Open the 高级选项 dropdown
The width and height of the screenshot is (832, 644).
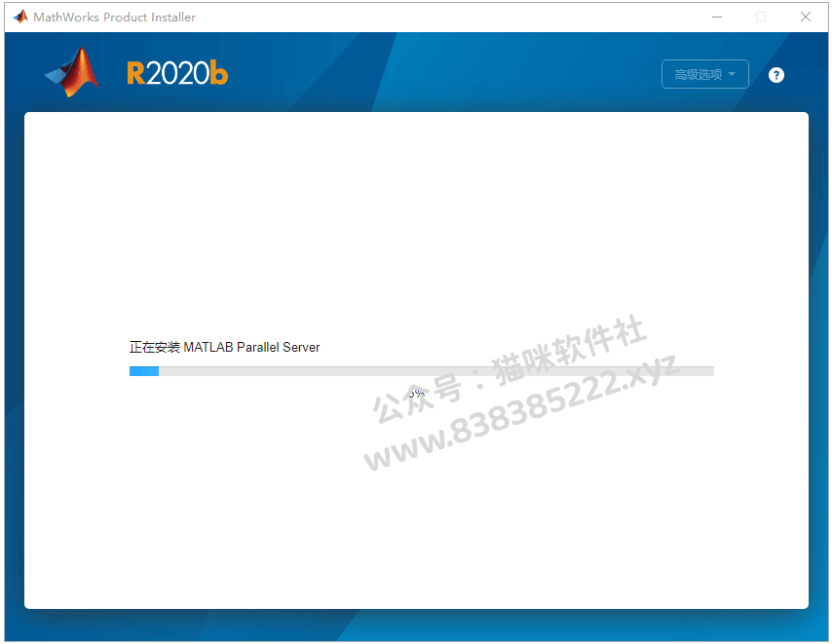[704, 74]
